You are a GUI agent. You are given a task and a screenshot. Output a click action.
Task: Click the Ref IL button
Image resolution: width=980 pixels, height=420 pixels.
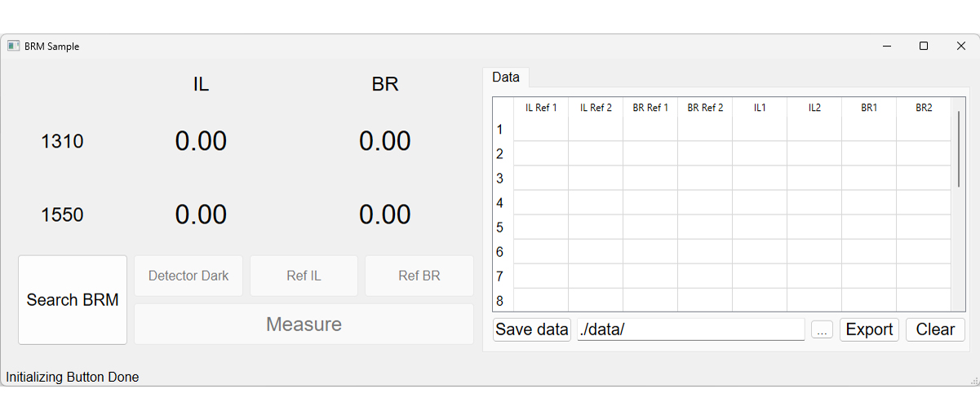[304, 276]
